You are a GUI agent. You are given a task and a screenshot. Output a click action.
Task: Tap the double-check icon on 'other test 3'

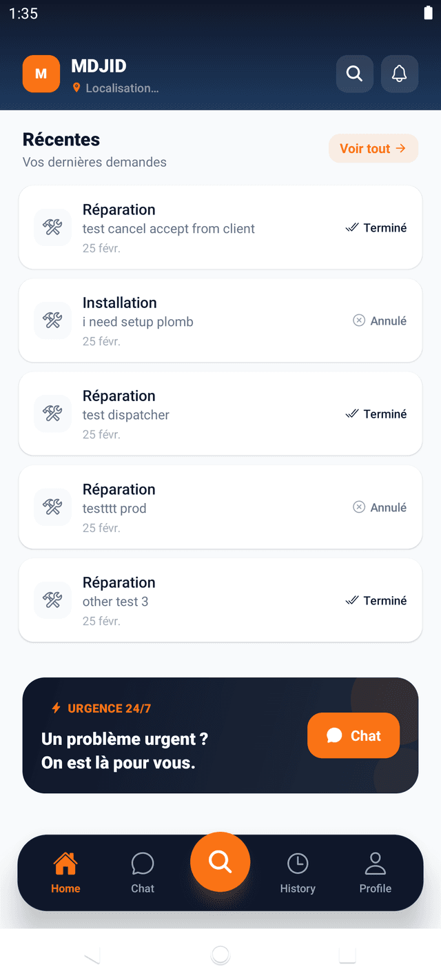coord(352,601)
